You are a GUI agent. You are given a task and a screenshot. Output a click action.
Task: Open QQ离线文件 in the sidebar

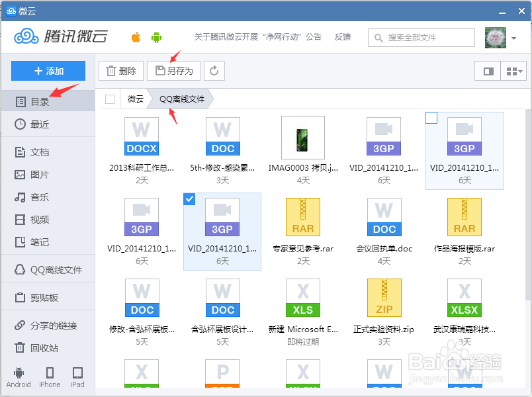[x=48, y=270]
